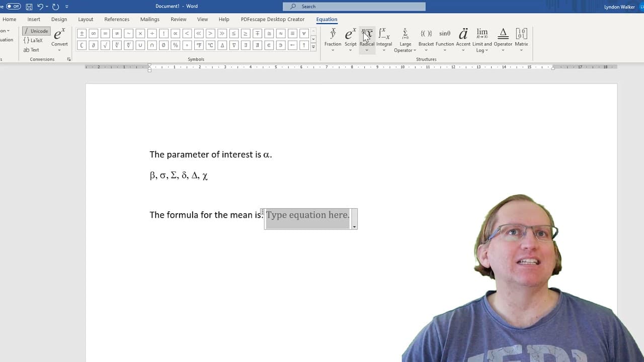The width and height of the screenshot is (644, 362).
Task: Select the Equation ribbon tab
Action: [x=327, y=19]
